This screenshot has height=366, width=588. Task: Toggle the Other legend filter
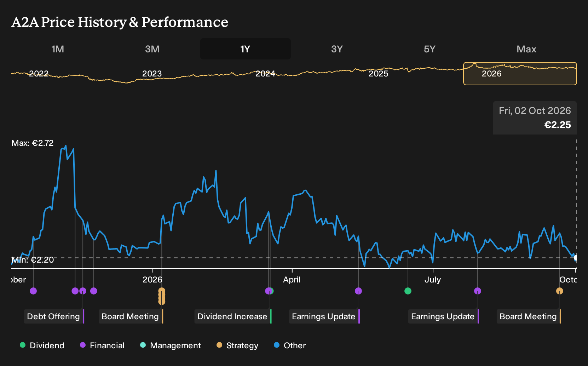[x=290, y=345]
